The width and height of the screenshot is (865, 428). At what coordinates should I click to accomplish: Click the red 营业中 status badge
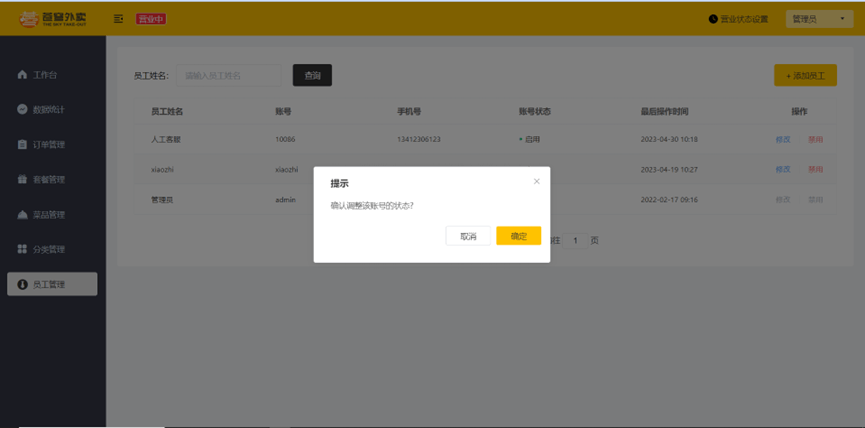tap(151, 19)
